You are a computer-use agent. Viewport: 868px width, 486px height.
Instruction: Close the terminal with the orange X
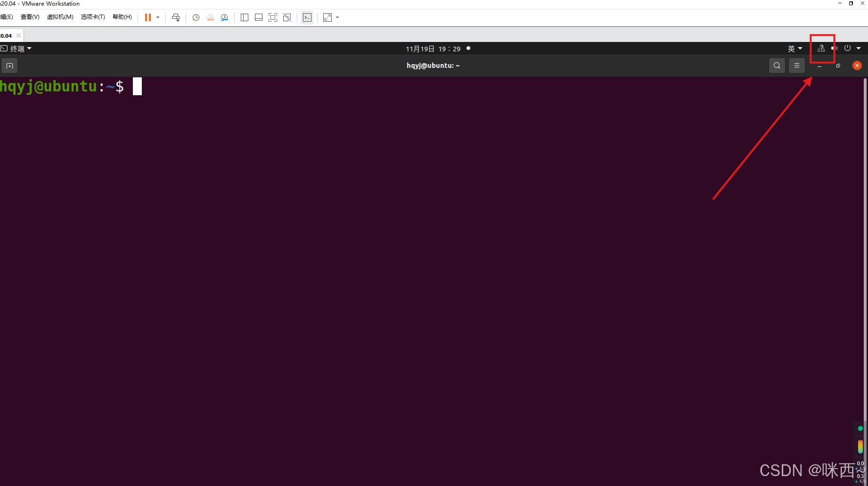(x=857, y=66)
